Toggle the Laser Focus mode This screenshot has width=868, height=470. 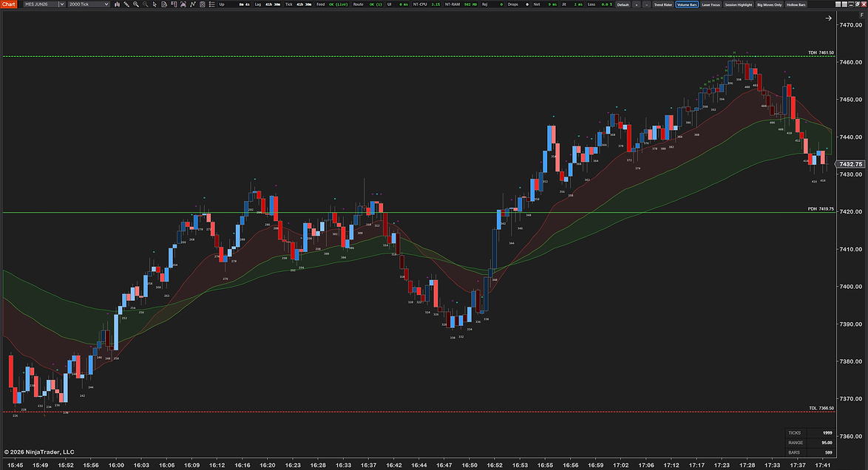(711, 4)
